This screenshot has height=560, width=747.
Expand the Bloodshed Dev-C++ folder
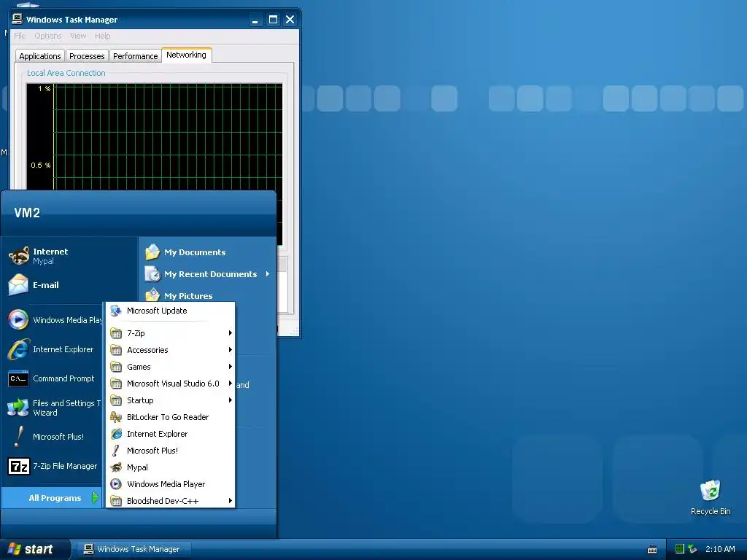171,501
